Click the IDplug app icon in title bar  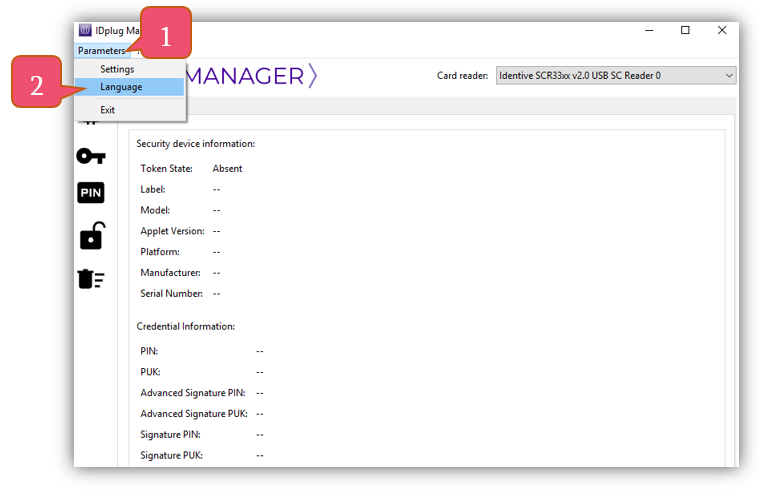coord(85,31)
